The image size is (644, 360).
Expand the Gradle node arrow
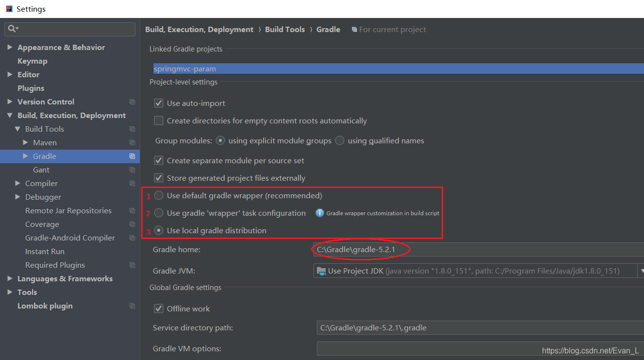coord(25,156)
